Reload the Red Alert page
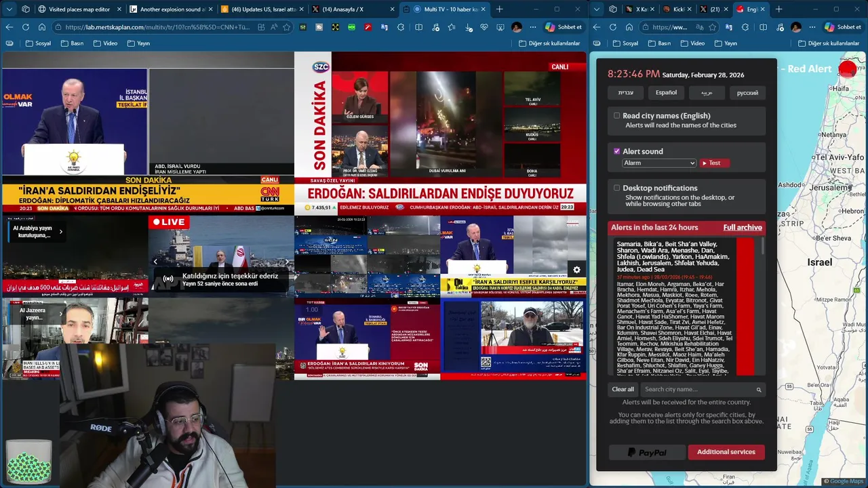Viewport: 868px width, 488px height. click(x=613, y=27)
